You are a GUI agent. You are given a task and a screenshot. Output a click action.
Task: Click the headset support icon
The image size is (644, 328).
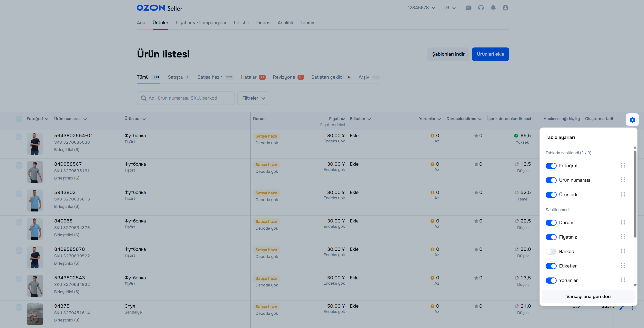tap(481, 8)
